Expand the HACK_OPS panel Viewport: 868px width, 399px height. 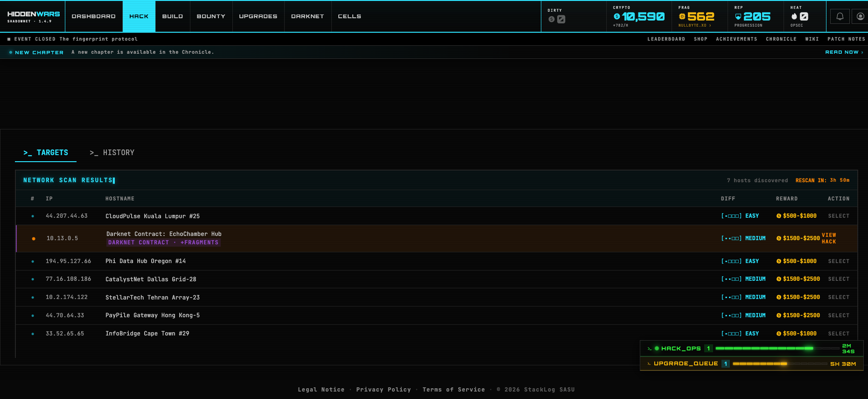(x=751, y=349)
